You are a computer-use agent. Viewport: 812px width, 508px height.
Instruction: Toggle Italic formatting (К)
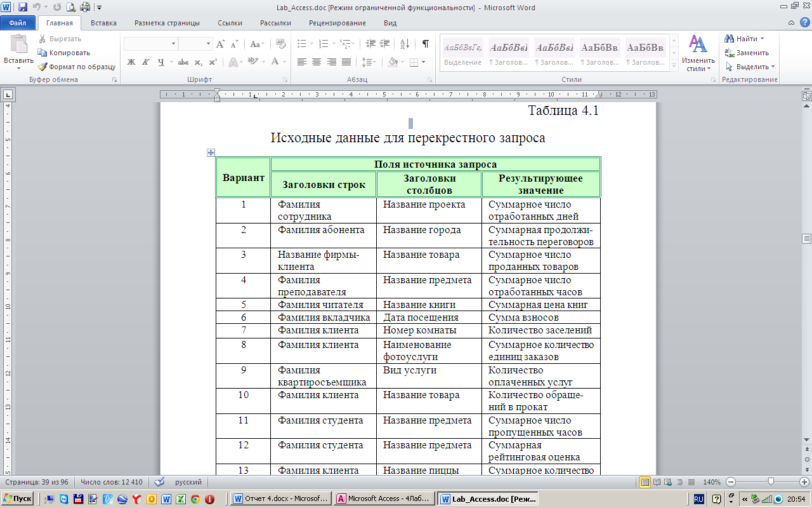pyautogui.click(x=146, y=62)
